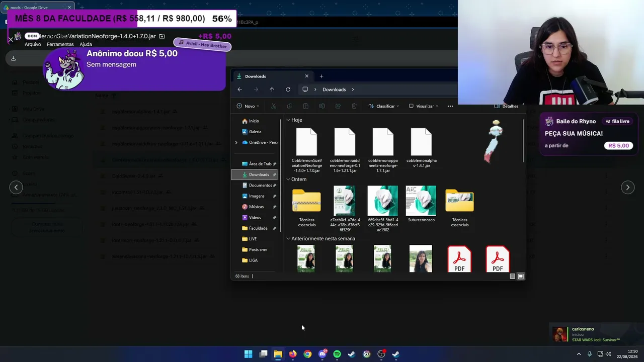Image resolution: width=644 pixels, height=362 pixels.
Task: Add a new File Explorer tab
Action: click(321, 76)
